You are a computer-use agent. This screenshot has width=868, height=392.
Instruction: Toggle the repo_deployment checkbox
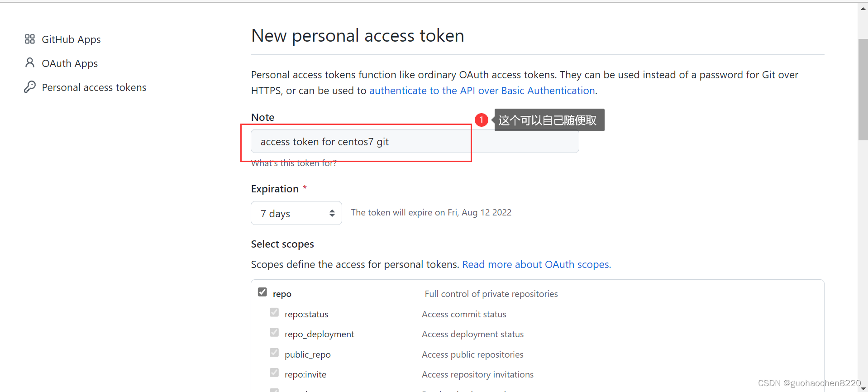pos(274,332)
